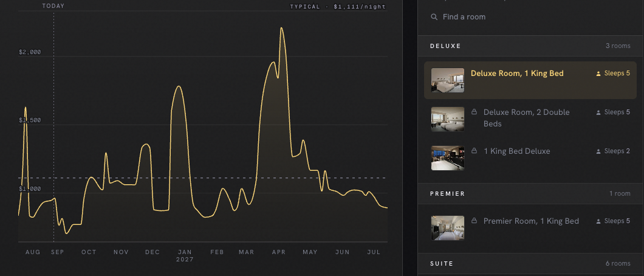Viewport: 644px width, 276px height.
Task: Click the MAY month axis label
Action: (x=310, y=252)
